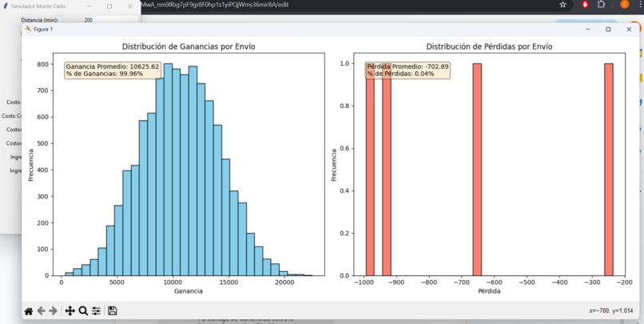Open the red shield extension in browser toolbar
This screenshot has width=644, height=324.
[585, 5]
